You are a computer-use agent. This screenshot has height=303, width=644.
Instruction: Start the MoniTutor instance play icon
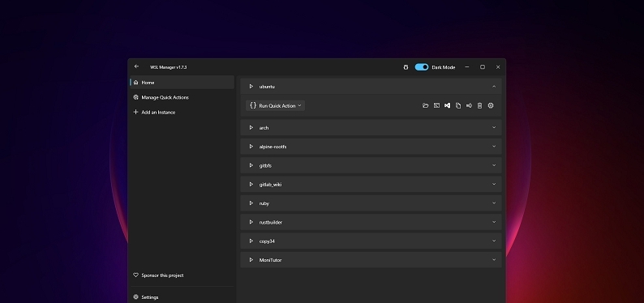[251, 259]
